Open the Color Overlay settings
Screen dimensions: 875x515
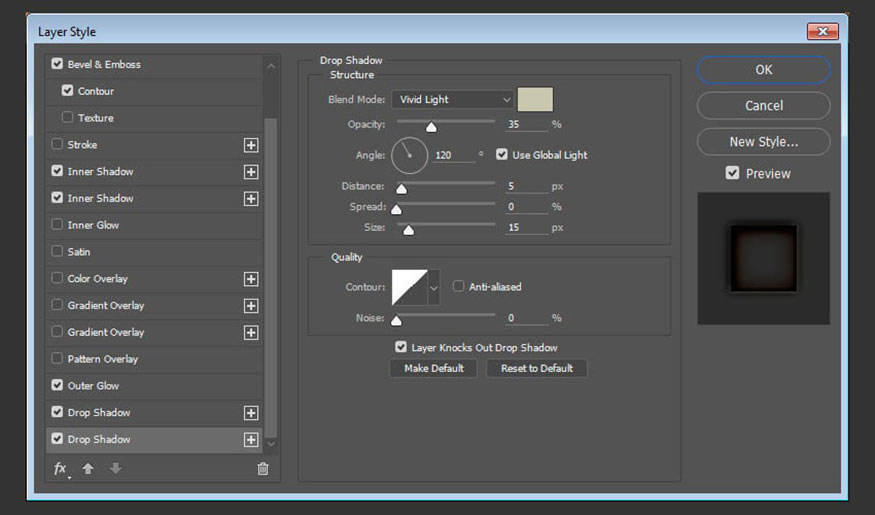pyautogui.click(x=98, y=278)
